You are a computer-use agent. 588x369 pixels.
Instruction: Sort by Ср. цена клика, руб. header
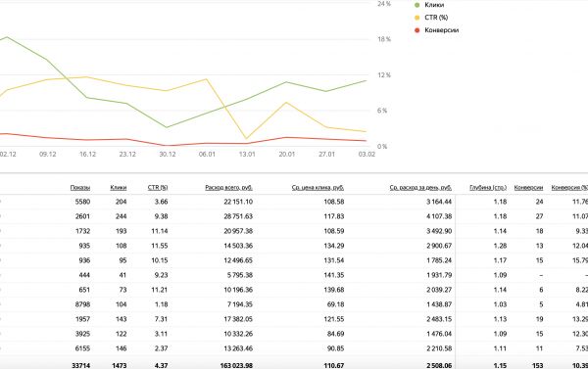tap(318, 188)
